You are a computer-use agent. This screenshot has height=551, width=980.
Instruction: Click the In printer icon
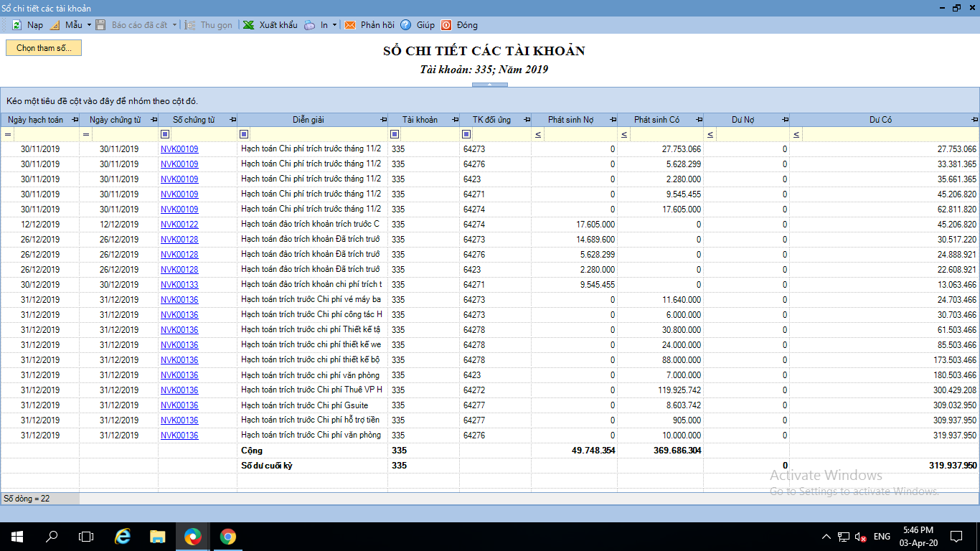(309, 25)
